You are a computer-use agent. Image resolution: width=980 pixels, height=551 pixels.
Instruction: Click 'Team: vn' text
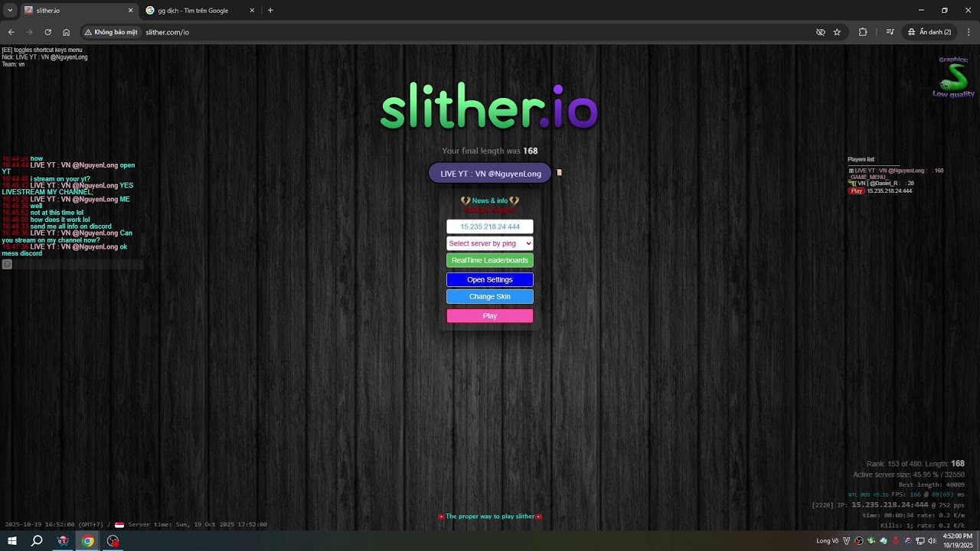tap(13, 64)
